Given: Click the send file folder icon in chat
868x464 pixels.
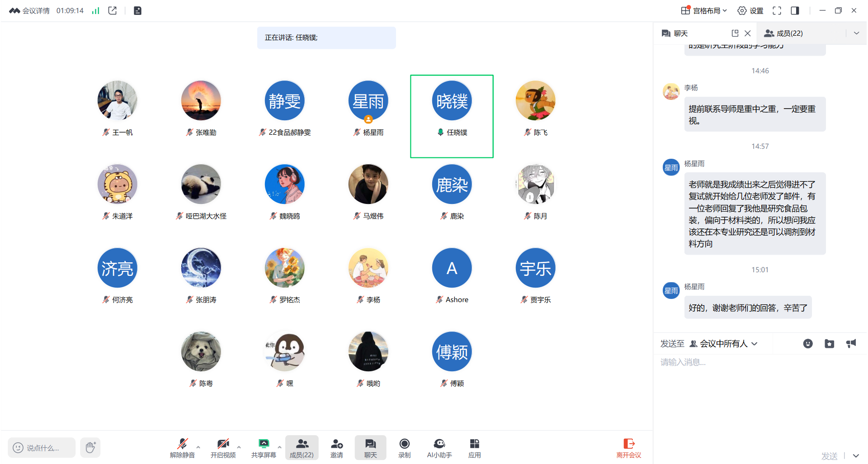Looking at the screenshot, I should pyautogui.click(x=829, y=344).
